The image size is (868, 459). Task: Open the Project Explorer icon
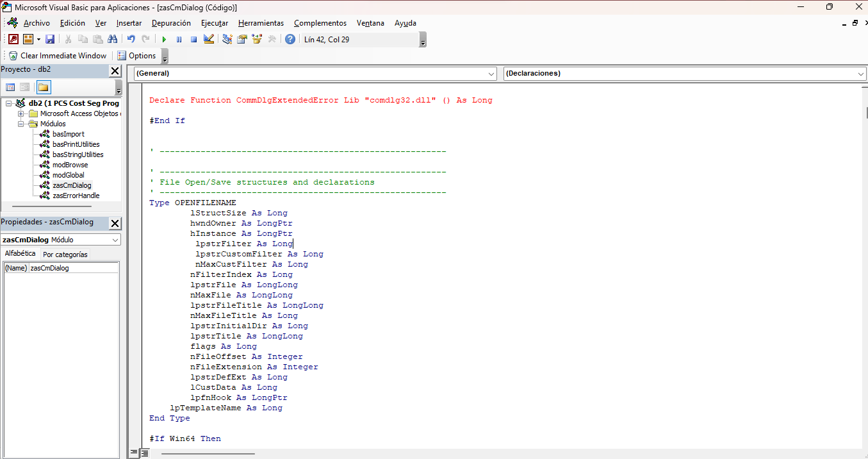pos(227,39)
